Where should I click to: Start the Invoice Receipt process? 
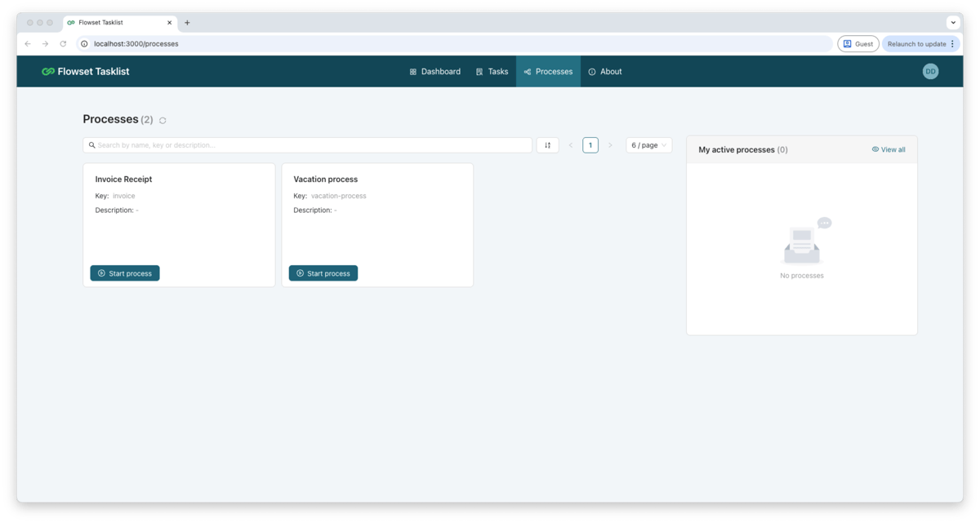click(125, 273)
